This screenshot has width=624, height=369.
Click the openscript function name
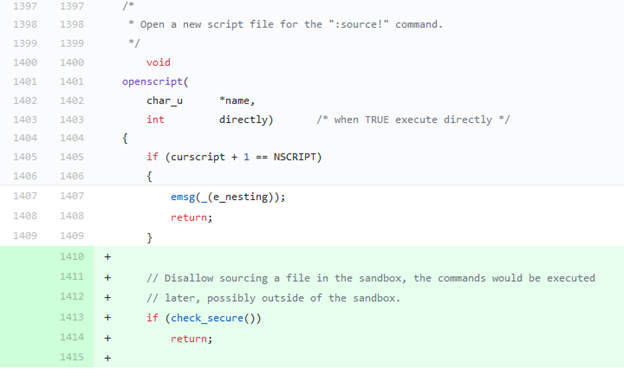point(152,82)
